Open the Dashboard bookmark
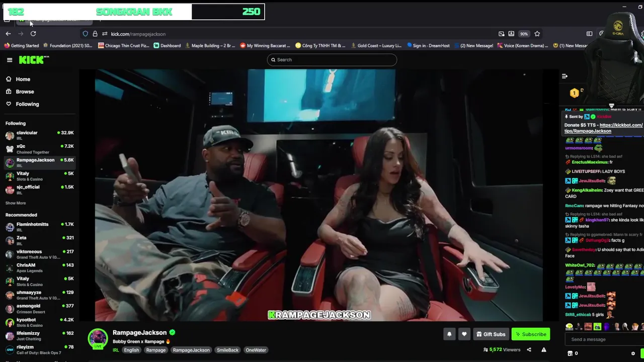This screenshot has height=362, width=644. tap(167, 46)
